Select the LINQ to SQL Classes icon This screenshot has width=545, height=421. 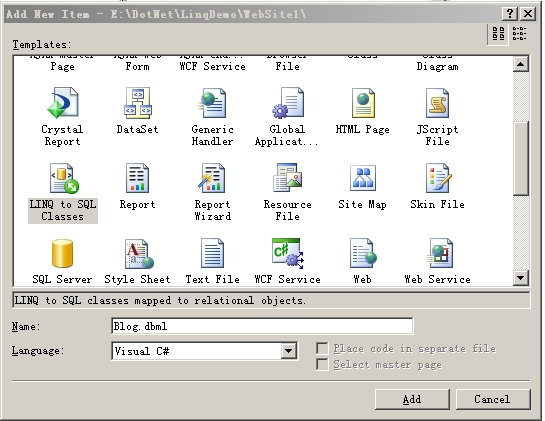[64, 178]
